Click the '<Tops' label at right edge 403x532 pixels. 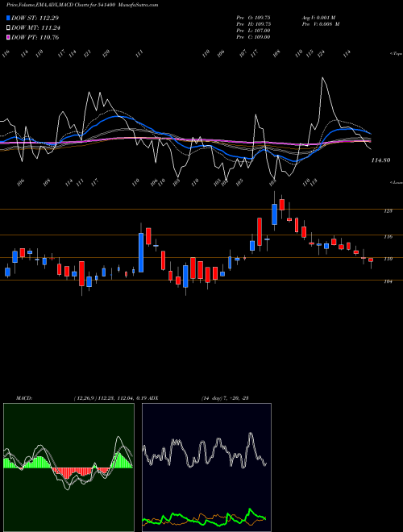coord(396,54)
